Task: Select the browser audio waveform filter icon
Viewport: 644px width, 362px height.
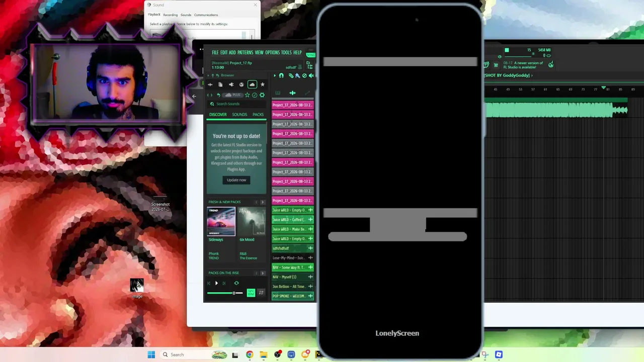Action: coord(210,84)
